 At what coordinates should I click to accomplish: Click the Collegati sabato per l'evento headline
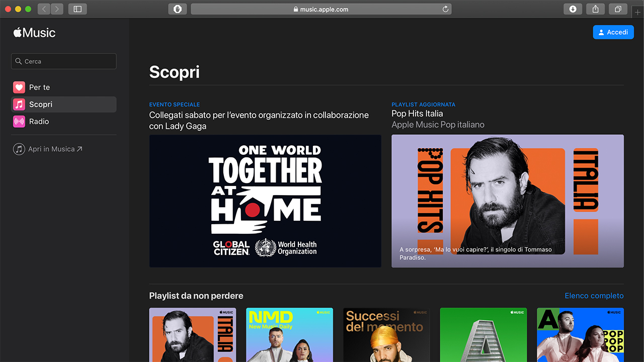pos(259,121)
